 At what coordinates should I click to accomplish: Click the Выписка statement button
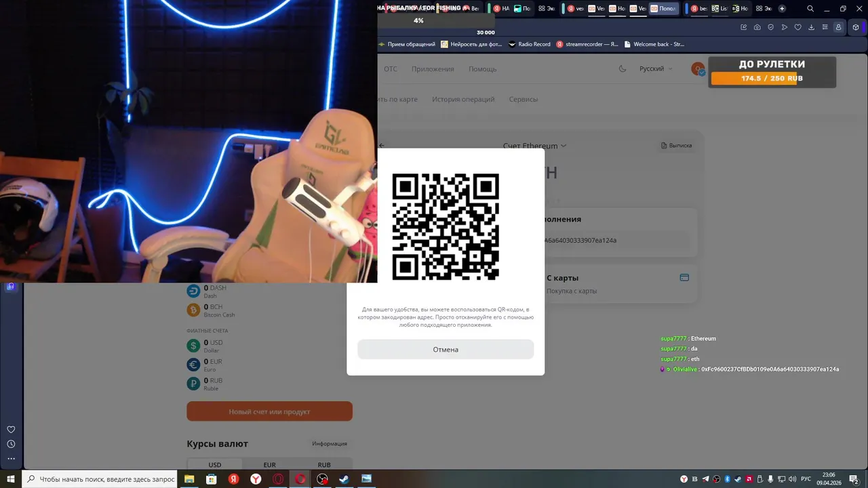[676, 146]
